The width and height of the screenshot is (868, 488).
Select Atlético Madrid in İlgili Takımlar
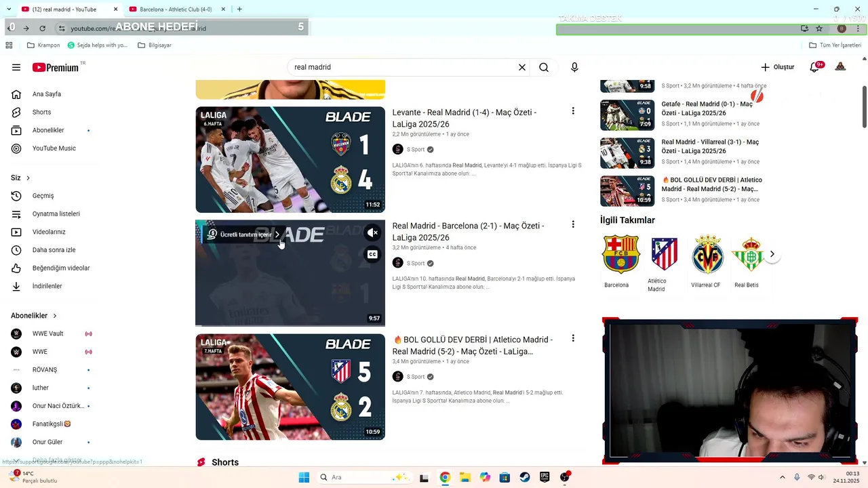[x=664, y=264]
